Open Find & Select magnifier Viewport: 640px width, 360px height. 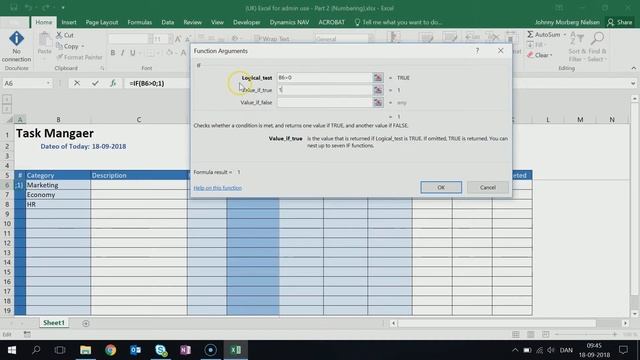tap(597, 47)
